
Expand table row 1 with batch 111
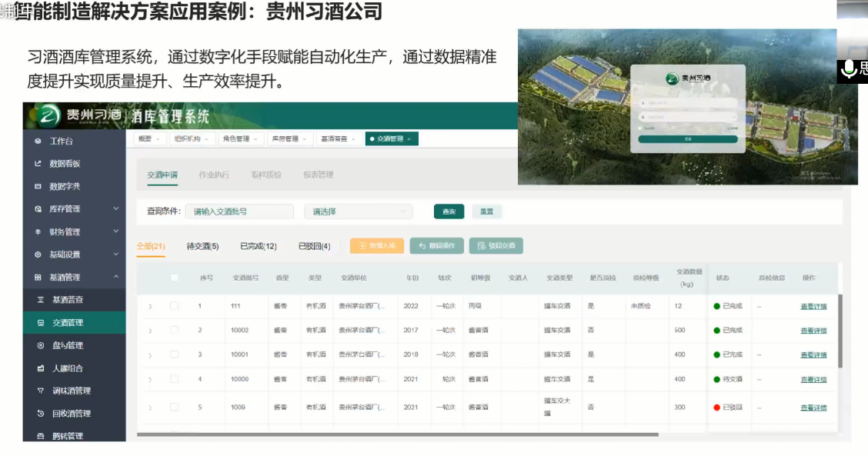pyautogui.click(x=150, y=306)
